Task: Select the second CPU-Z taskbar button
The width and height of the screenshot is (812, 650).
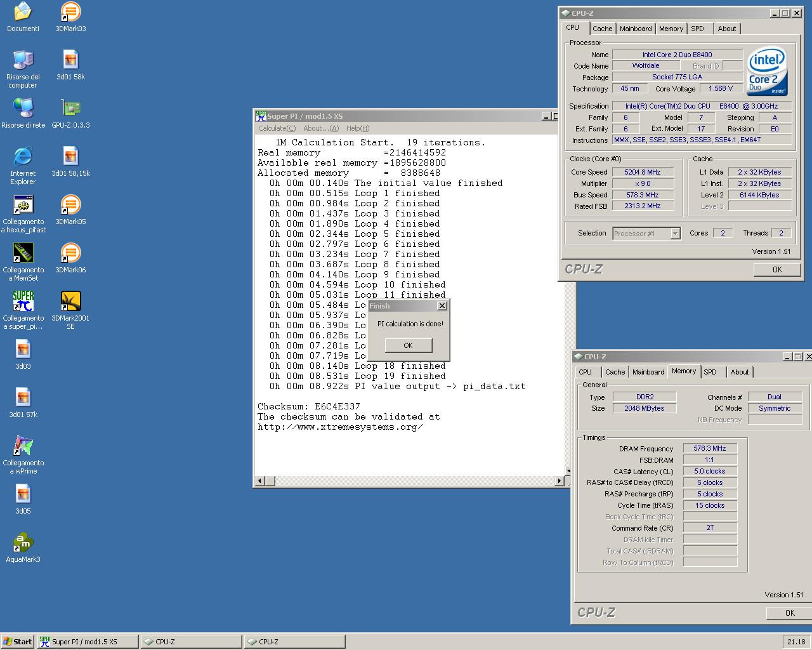Action: coord(294,641)
